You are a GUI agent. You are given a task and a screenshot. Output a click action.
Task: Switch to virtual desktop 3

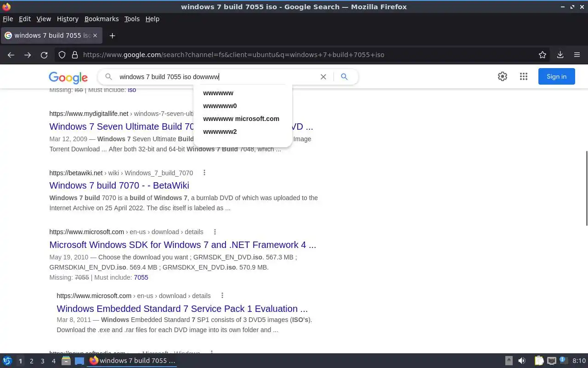42,361
